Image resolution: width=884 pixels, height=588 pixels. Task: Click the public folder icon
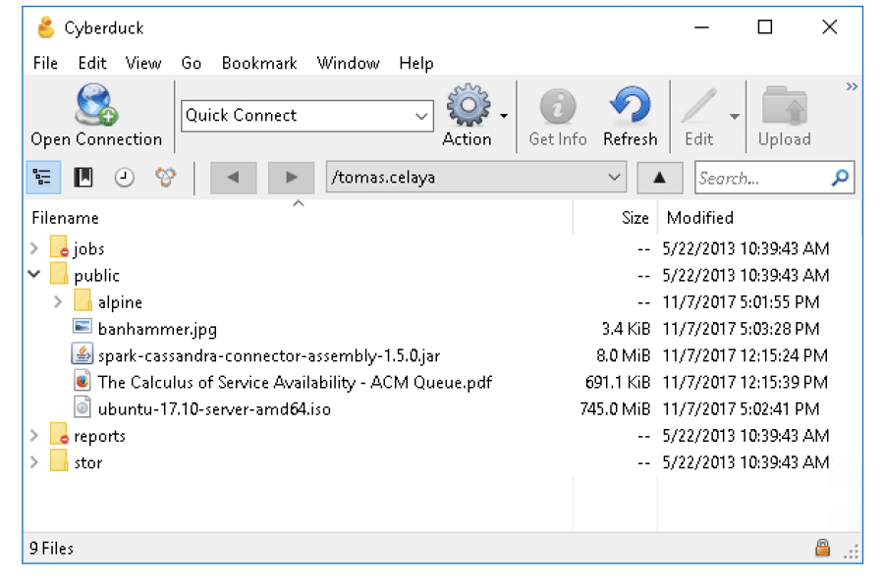[59, 274]
